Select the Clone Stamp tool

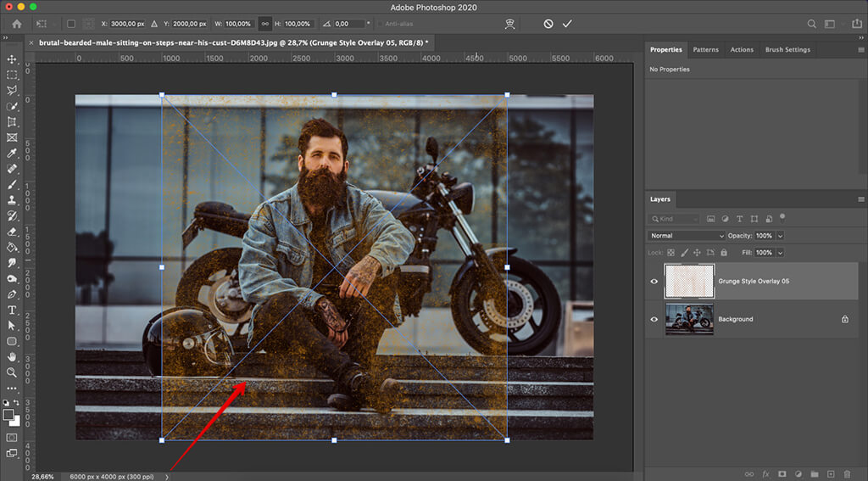pos(12,200)
